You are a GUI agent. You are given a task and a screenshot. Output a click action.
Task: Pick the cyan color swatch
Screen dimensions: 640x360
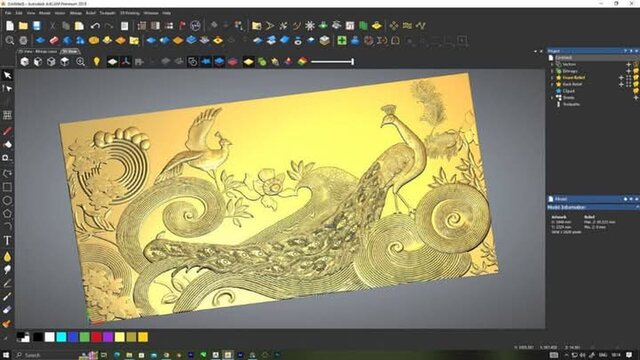61,337
